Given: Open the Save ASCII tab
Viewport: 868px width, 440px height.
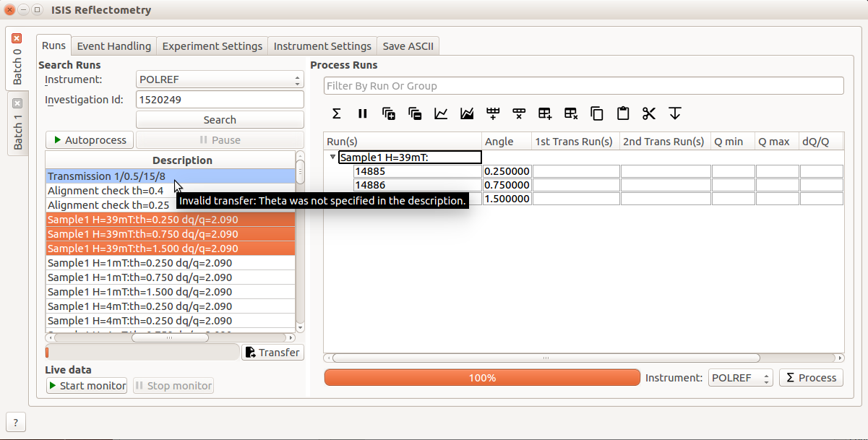Looking at the screenshot, I should 408,46.
